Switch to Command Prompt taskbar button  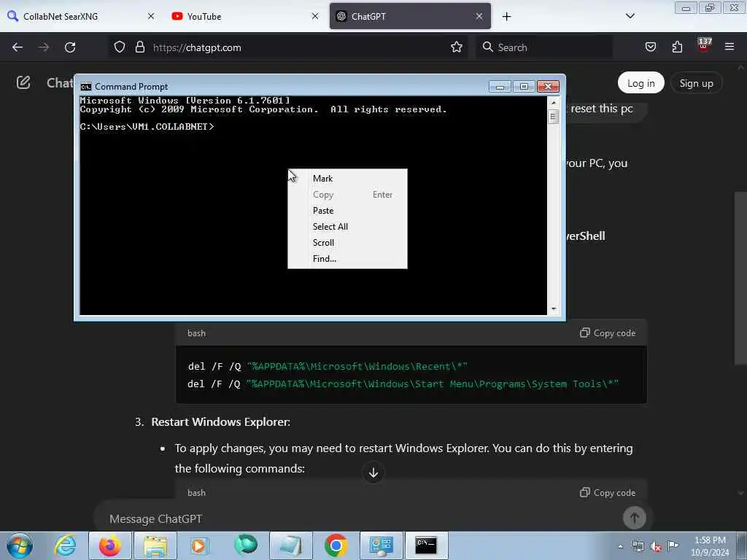(x=426, y=545)
